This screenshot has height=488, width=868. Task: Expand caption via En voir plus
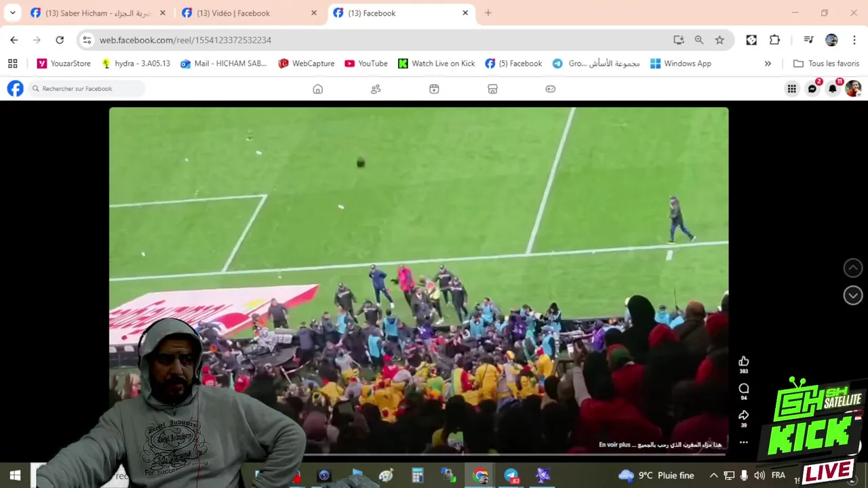[x=614, y=445]
